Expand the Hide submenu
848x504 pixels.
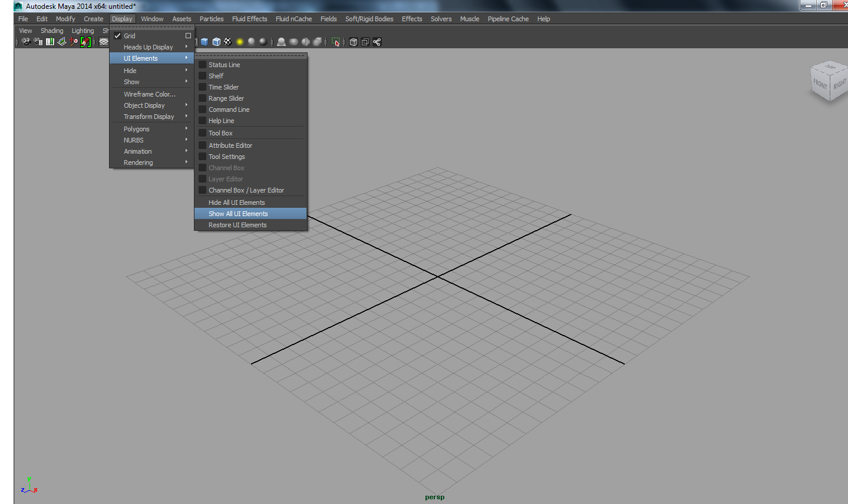pos(130,70)
